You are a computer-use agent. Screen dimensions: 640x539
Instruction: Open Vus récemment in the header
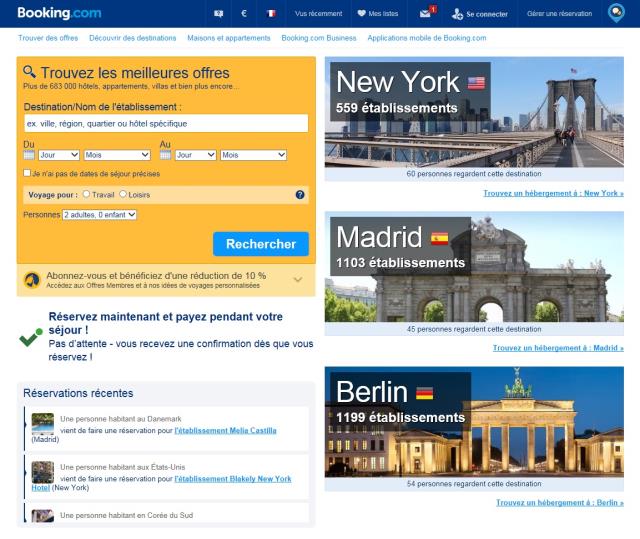coord(319,13)
